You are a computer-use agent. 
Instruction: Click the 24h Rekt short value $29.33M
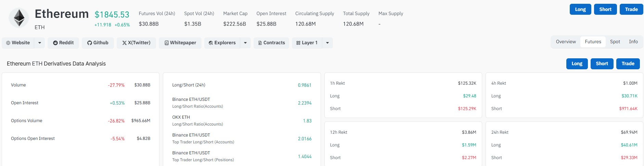pyautogui.click(x=629, y=158)
